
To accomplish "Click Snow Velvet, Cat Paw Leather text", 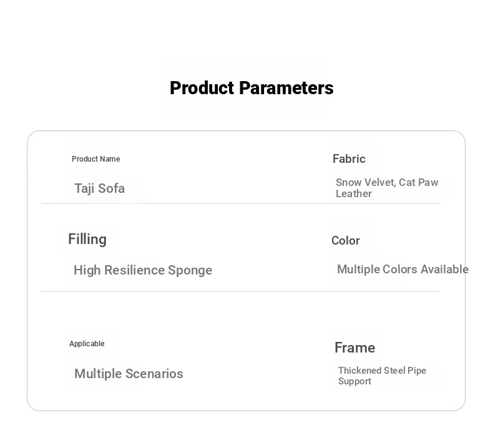I will pos(387,188).
